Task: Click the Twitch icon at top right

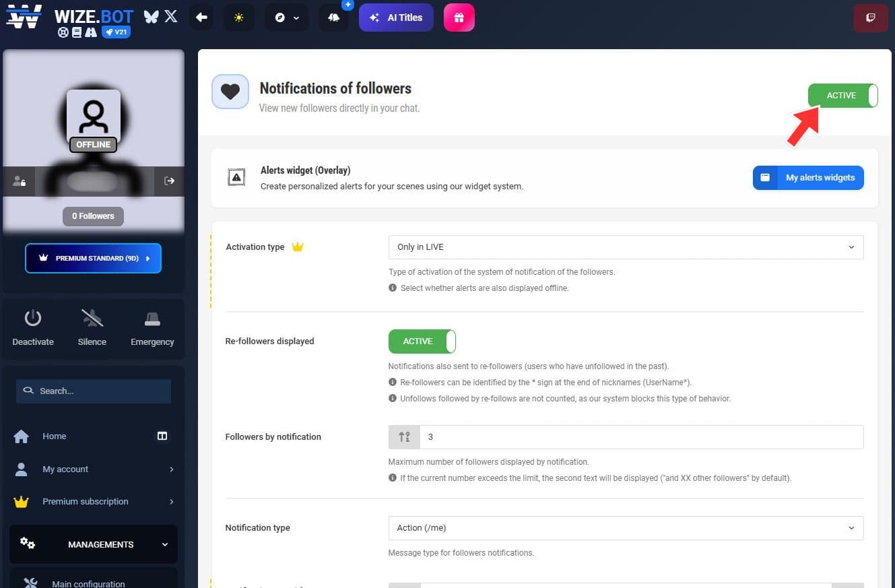Action: click(870, 18)
